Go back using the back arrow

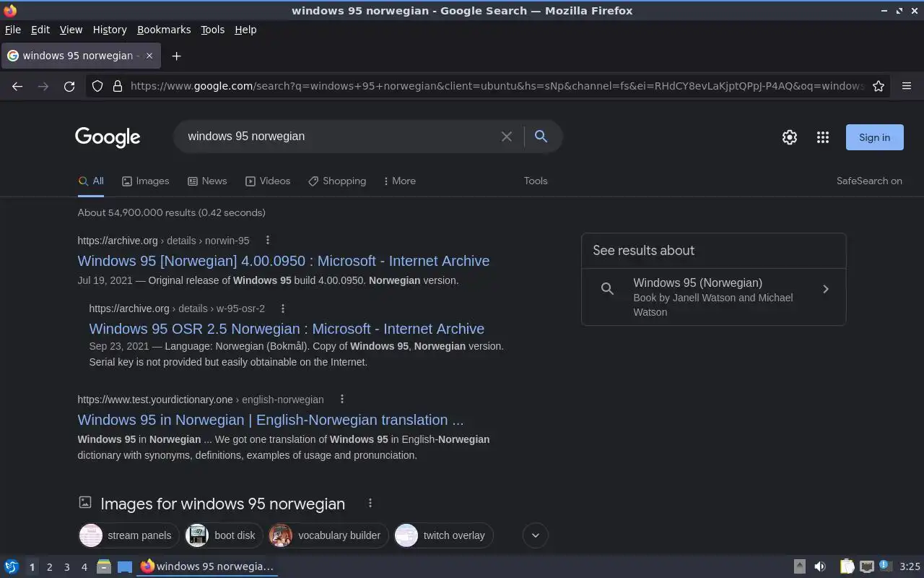[x=17, y=86]
